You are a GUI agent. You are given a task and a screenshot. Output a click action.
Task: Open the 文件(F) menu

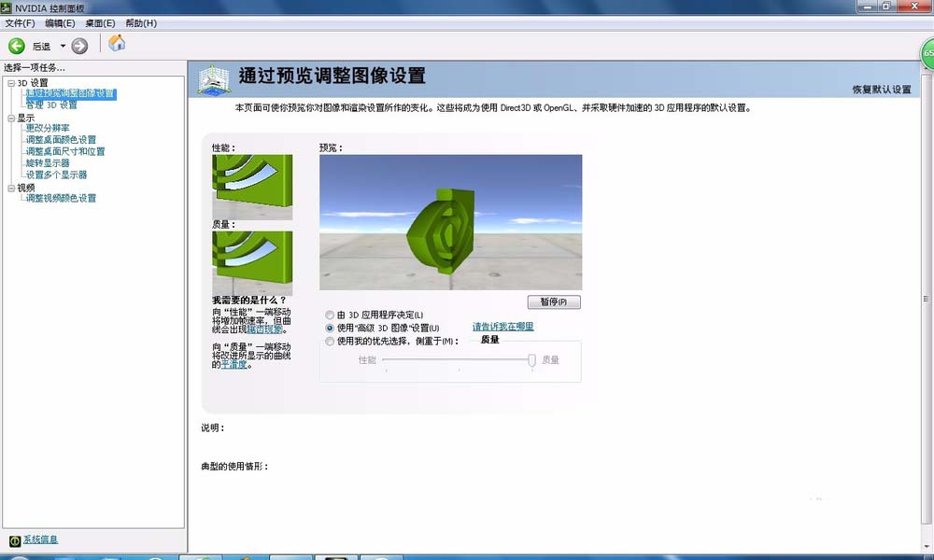20,23
